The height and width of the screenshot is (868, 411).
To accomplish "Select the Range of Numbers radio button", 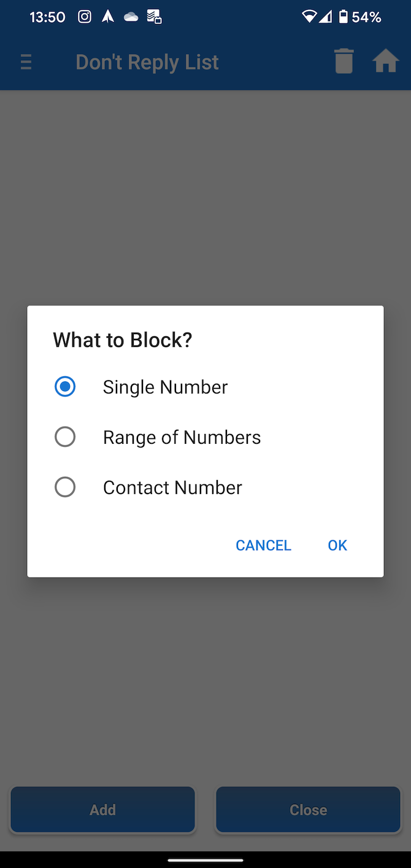I will pos(65,437).
